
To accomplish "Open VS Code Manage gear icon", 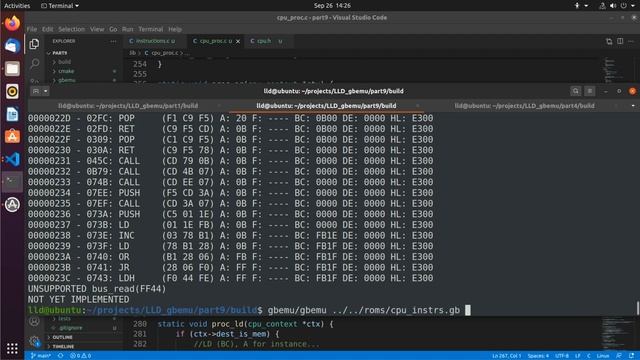I will coord(34,341).
